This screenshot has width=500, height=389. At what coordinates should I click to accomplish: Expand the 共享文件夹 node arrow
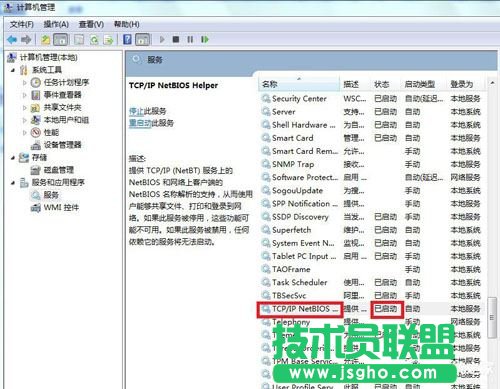coord(25,108)
